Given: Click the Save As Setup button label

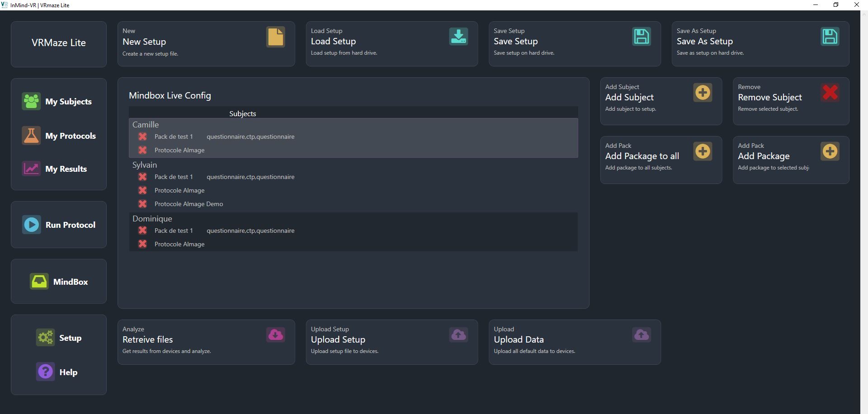Looking at the screenshot, I should (x=705, y=41).
